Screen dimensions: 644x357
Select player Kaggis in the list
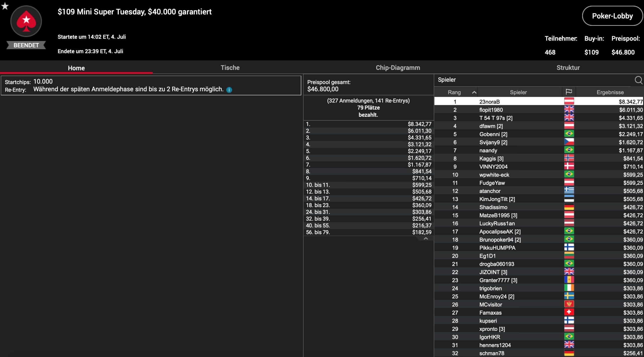pos(491,158)
